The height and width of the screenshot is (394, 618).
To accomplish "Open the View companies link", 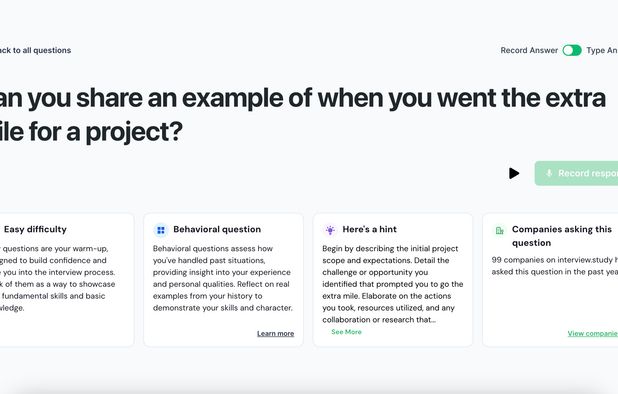I will [x=592, y=333].
